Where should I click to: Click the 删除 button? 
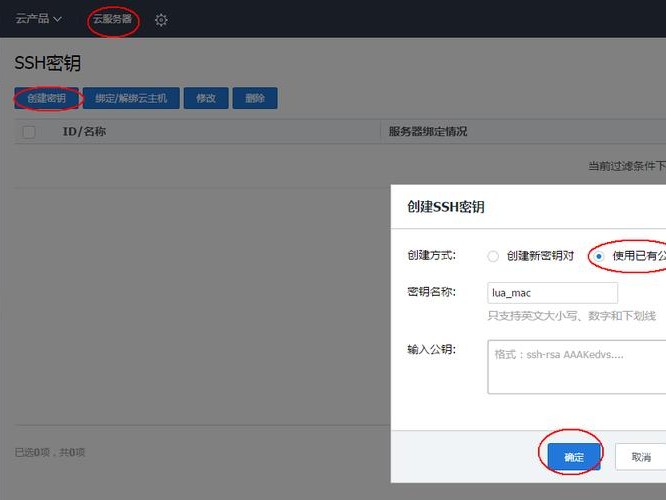tap(255, 98)
